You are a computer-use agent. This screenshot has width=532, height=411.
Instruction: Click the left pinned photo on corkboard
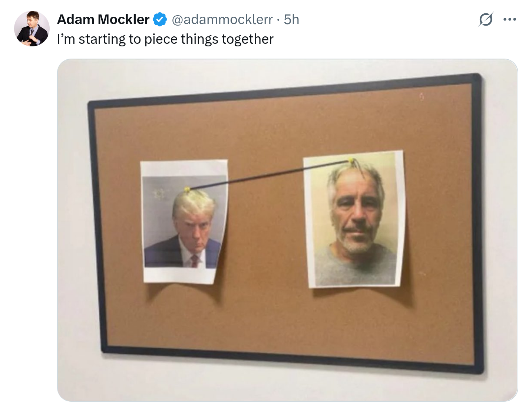tap(184, 222)
